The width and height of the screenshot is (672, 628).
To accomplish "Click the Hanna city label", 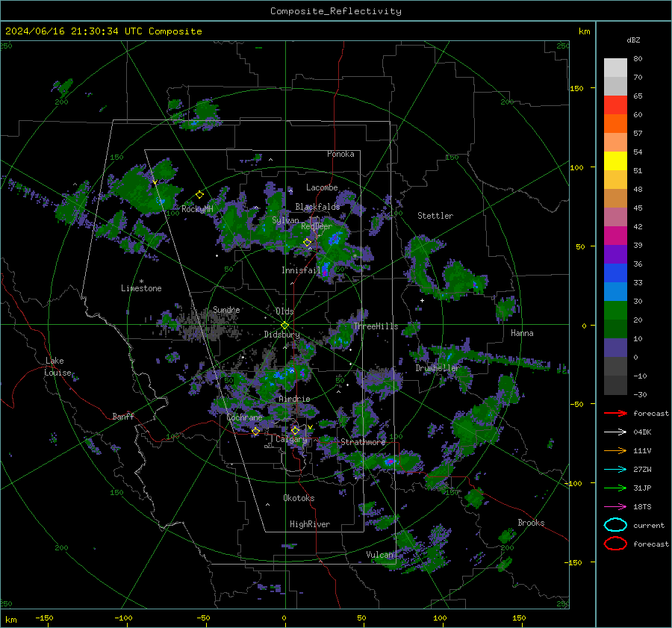I will tap(522, 333).
